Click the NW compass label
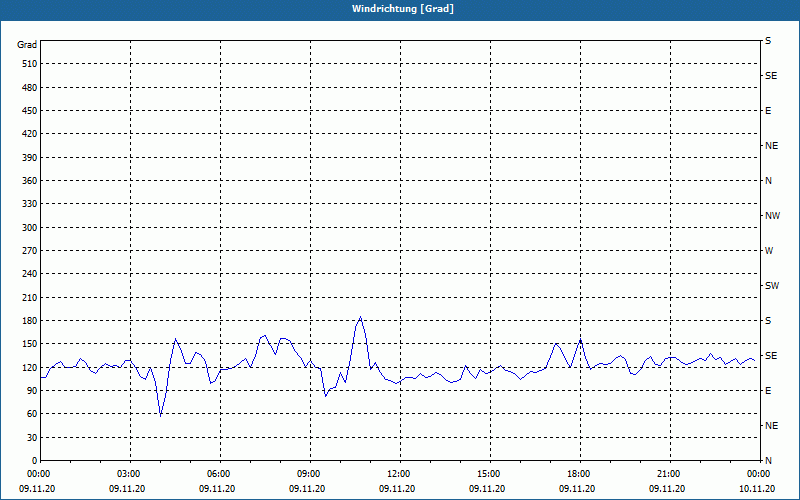 tap(772, 216)
